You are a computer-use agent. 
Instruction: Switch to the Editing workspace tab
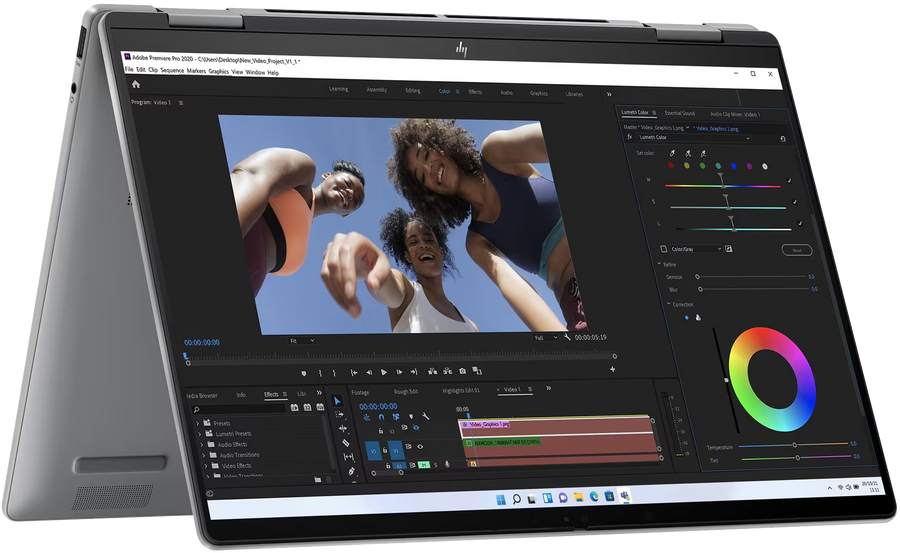click(413, 91)
